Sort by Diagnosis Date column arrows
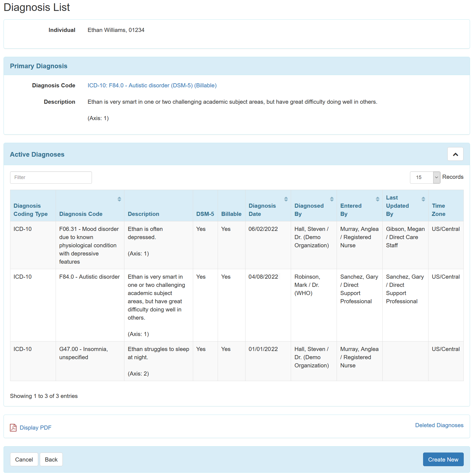The width and height of the screenshot is (473, 476). click(286, 199)
